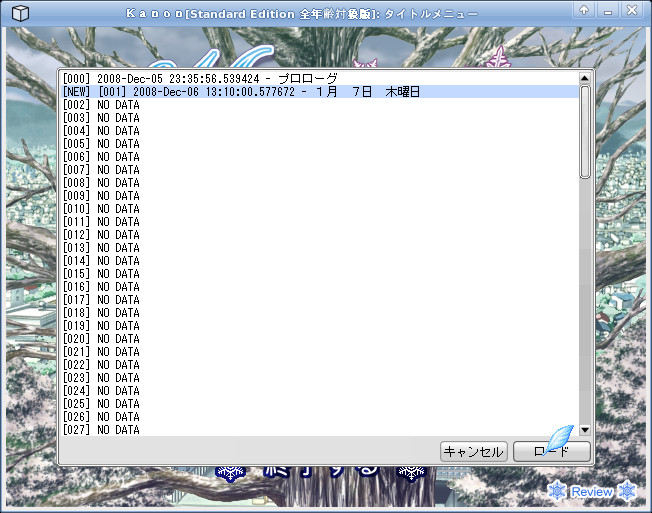Click the scrollbar up arrow

point(585,78)
